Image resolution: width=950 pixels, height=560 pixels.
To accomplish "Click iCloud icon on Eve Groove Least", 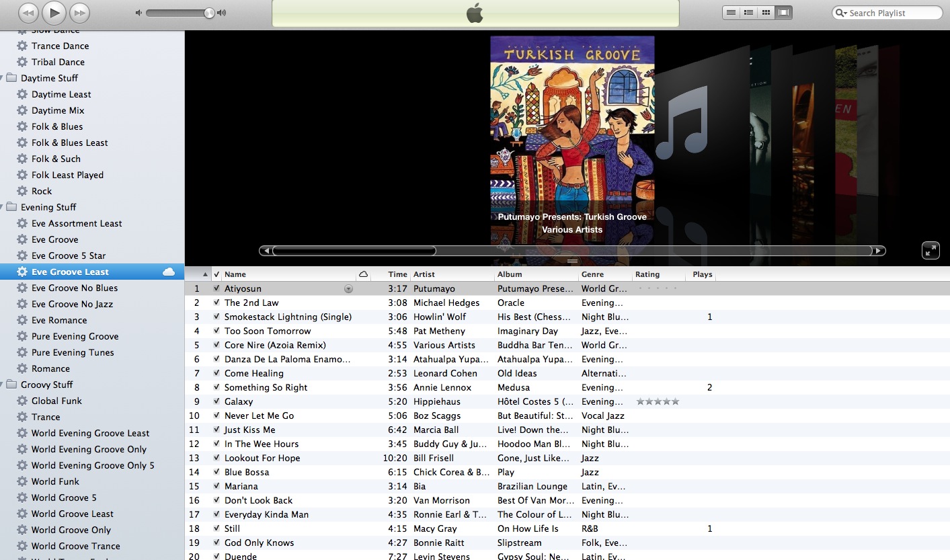I will 169,272.
